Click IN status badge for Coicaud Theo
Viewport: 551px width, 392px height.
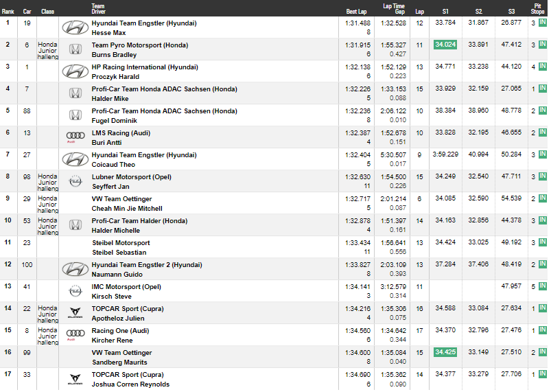543,154
